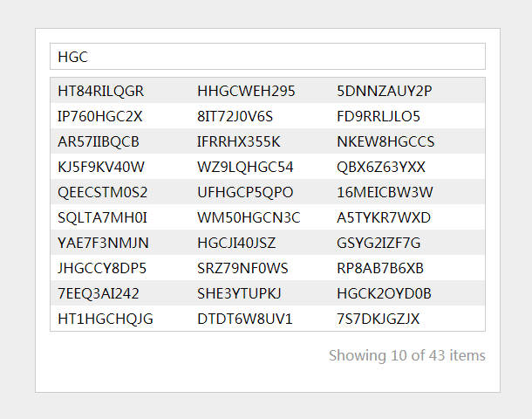The height and width of the screenshot is (419, 532).
Task: Select the GSYG2IZF7G item
Action: click(x=379, y=244)
